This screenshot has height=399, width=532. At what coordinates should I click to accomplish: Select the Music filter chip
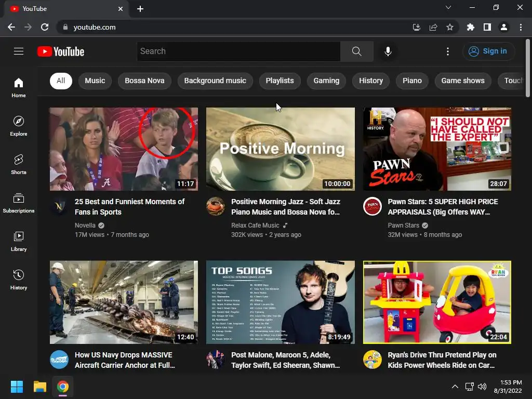(x=95, y=81)
